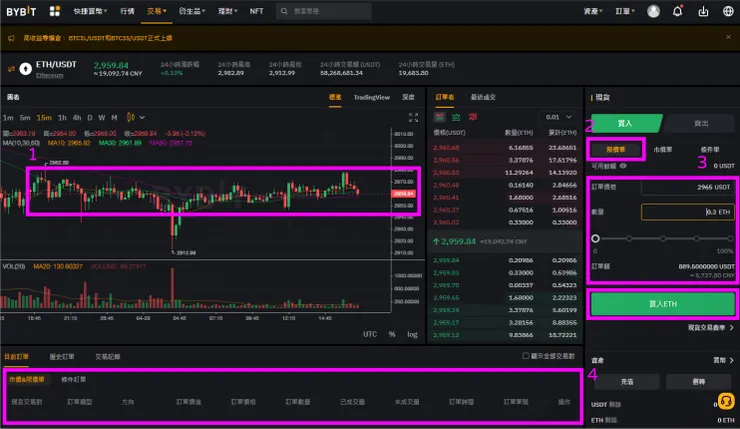Open the language globe icon
Screen dimensions: 740x429
(728, 11)
